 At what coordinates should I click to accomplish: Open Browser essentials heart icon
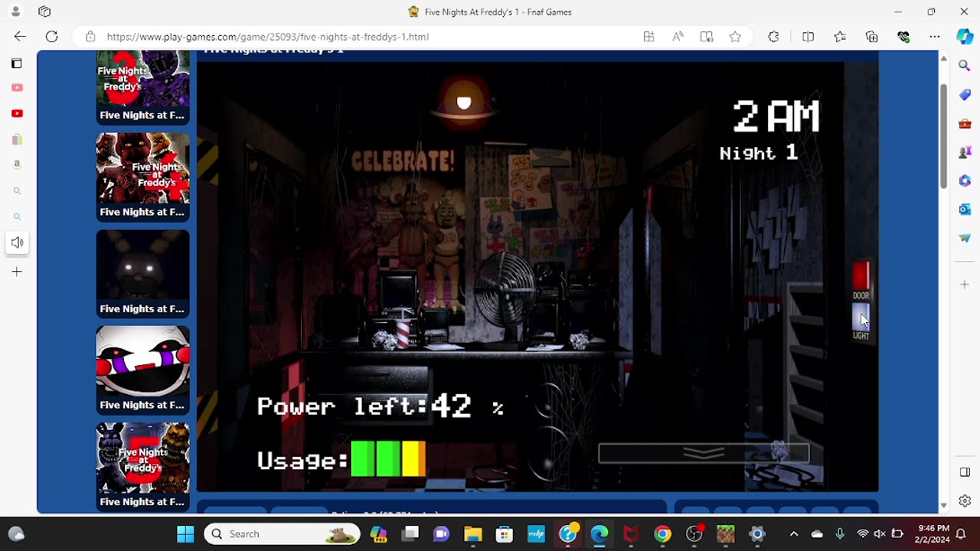tap(903, 37)
